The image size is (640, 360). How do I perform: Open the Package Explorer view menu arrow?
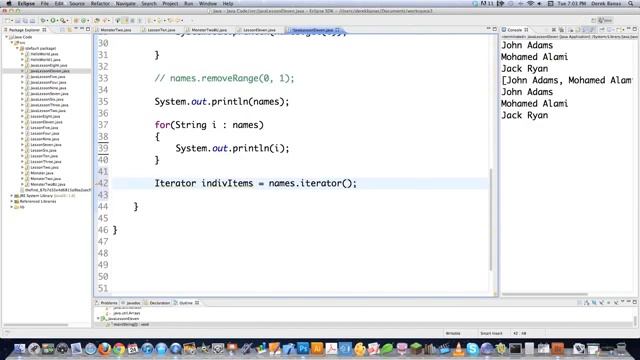pos(76,29)
